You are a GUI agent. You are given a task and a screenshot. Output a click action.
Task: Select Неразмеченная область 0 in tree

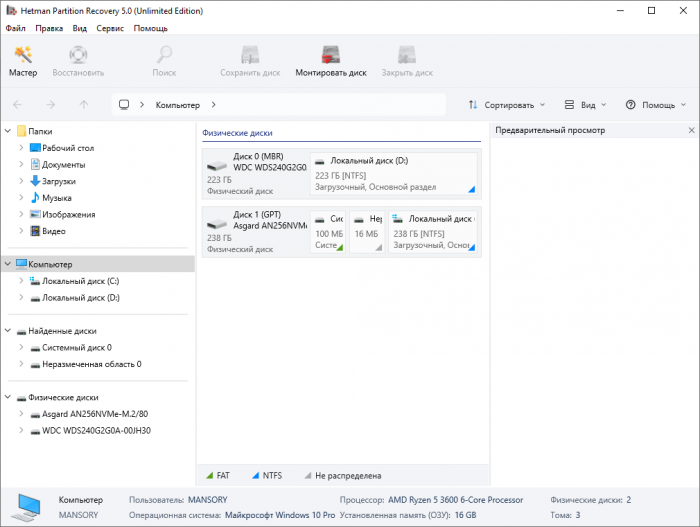91,364
